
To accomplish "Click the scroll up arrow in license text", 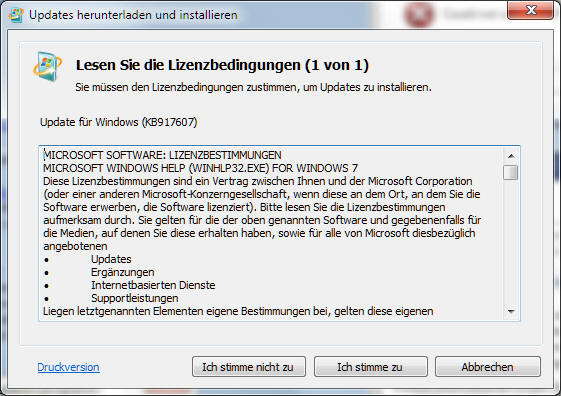I will click(511, 156).
